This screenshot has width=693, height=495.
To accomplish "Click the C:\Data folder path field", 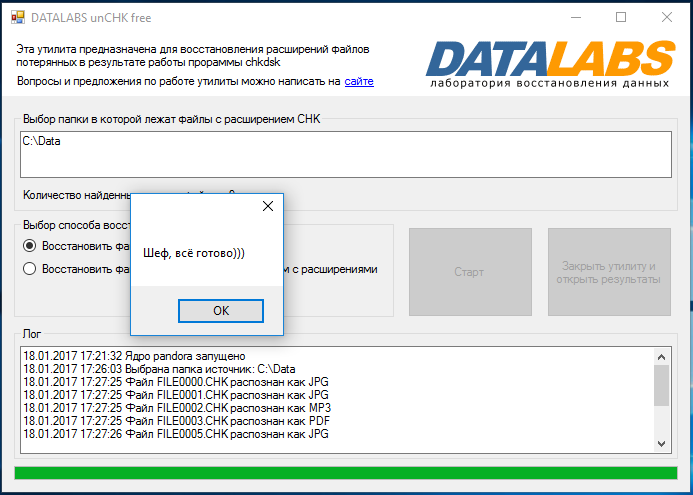I will point(346,154).
